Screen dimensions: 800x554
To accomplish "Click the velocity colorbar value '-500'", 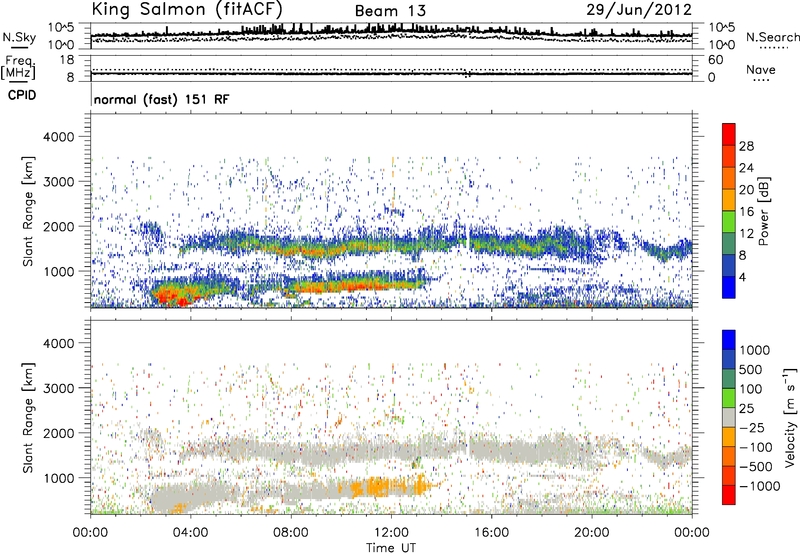I will tap(756, 466).
